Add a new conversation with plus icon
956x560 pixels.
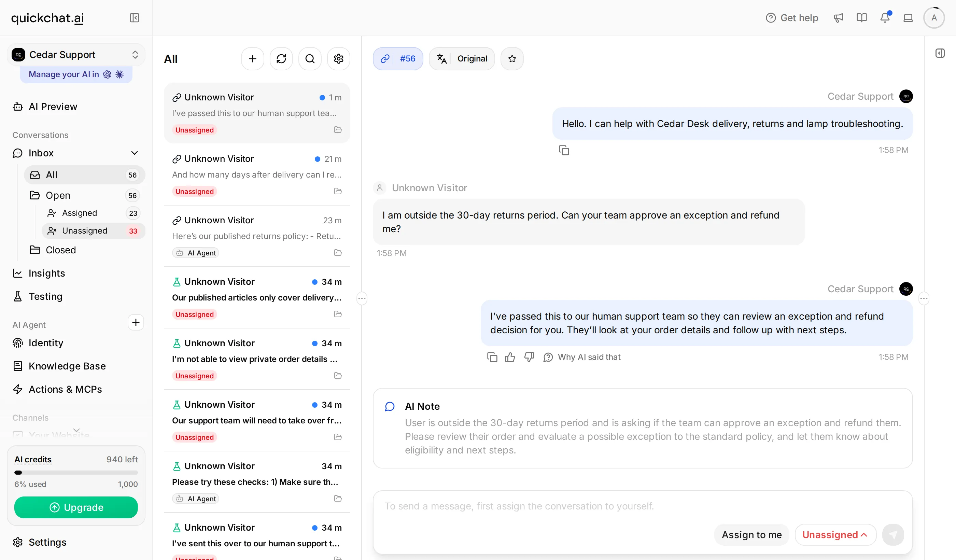click(253, 59)
